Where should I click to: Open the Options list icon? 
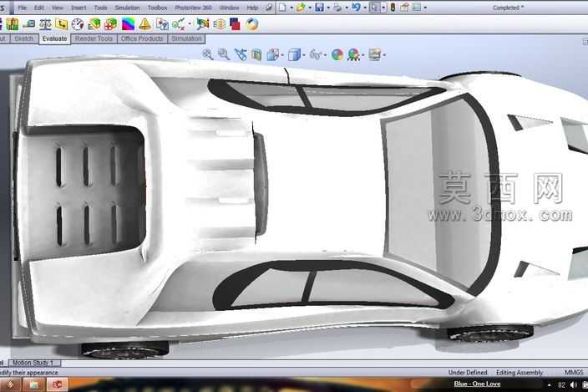(417, 8)
